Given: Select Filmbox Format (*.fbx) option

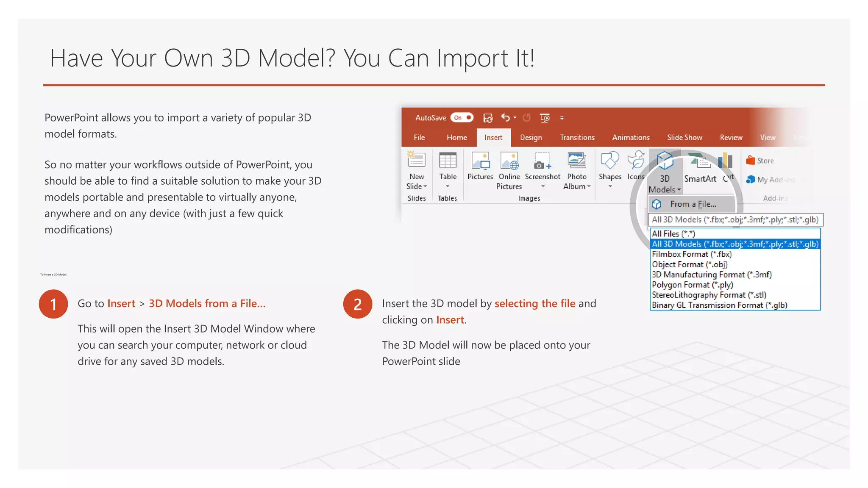Looking at the screenshot, I should coord(692,254).
